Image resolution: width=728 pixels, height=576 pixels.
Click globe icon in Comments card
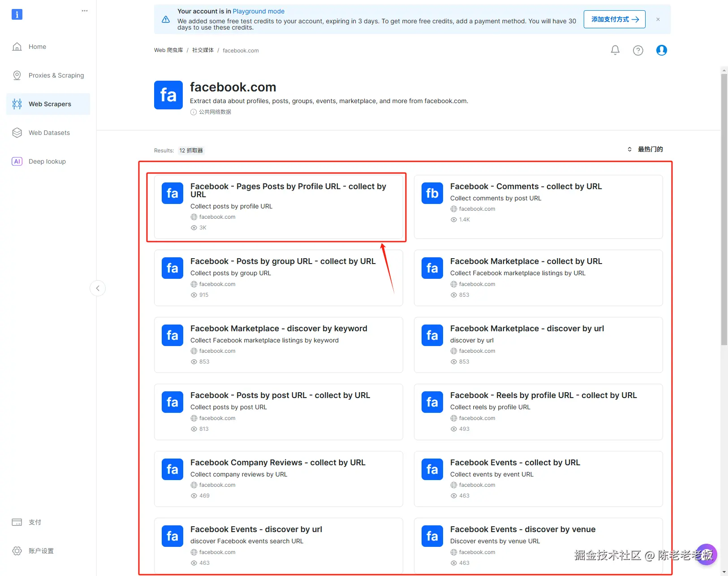tap(454, 209)
